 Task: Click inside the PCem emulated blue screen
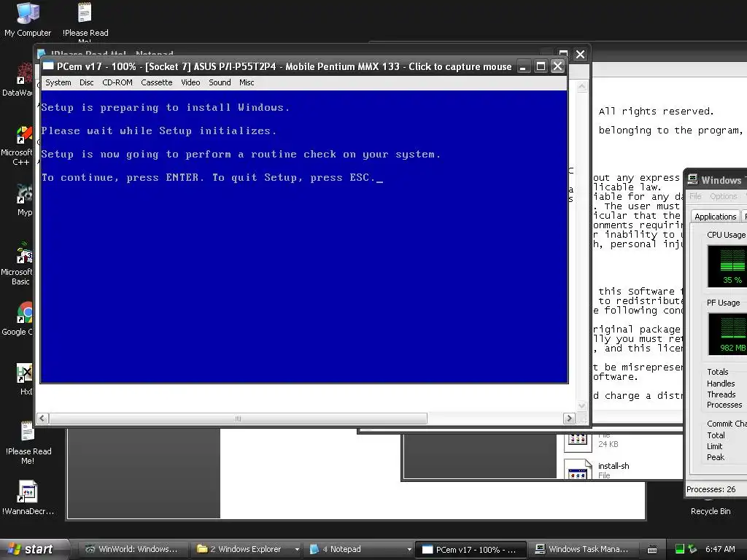pyautogui.click(x=304, y=236)
